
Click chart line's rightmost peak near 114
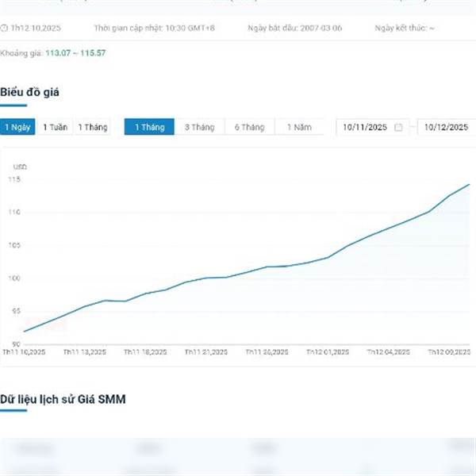[x=469, y=185]
